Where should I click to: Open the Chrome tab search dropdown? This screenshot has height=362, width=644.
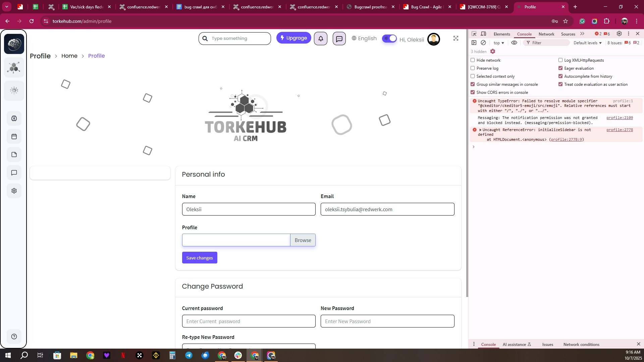(7, 7)
